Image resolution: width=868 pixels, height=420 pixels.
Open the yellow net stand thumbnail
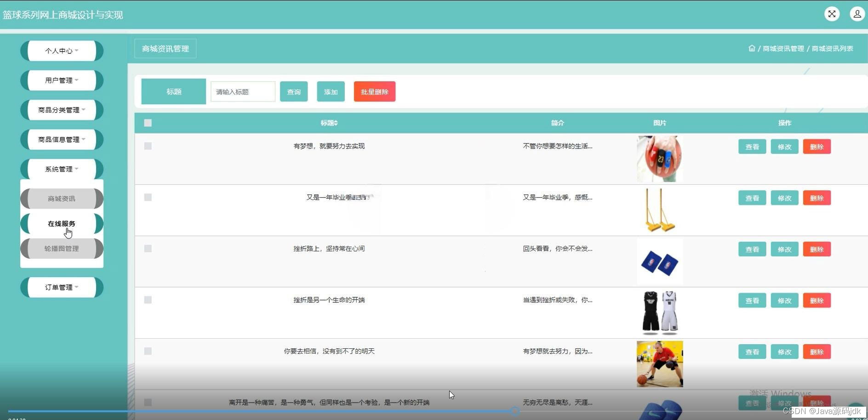[660, 210]
